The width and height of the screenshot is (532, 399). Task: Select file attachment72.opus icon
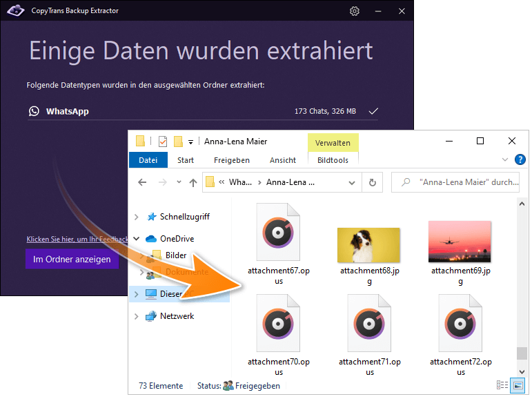460,323
